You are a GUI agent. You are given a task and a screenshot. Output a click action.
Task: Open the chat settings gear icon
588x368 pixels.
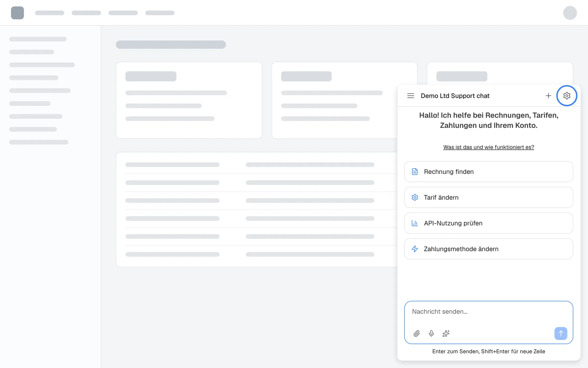[567, 96]
